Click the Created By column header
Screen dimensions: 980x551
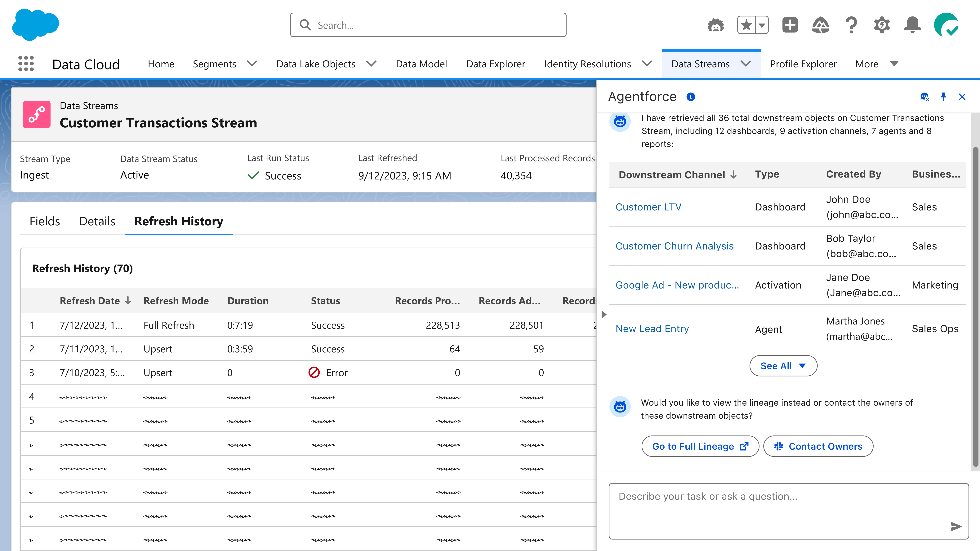[x=853, y=174]
